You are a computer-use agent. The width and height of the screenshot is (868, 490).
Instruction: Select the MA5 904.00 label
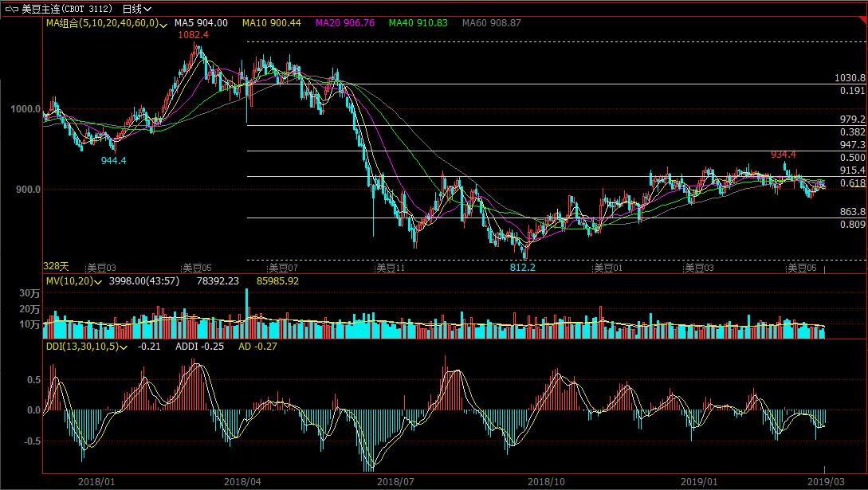point(201,24)
